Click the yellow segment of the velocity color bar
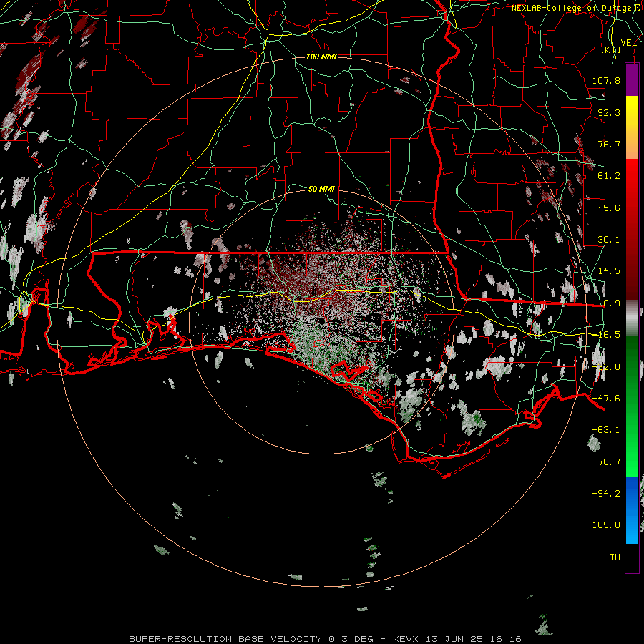Image resolution: width=644 pixels, height=644 pixels. pos(632,112)
